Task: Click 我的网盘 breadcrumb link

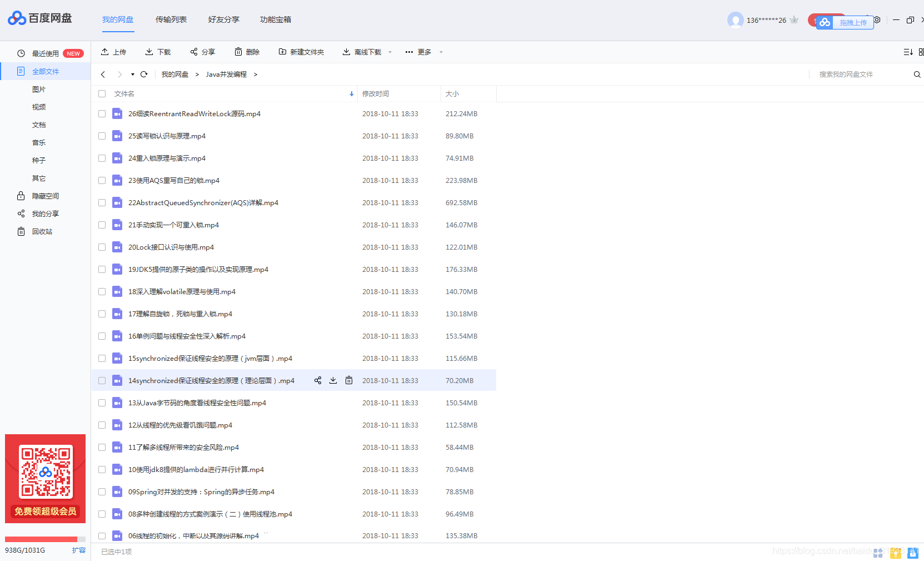Action: coord(174,75)
